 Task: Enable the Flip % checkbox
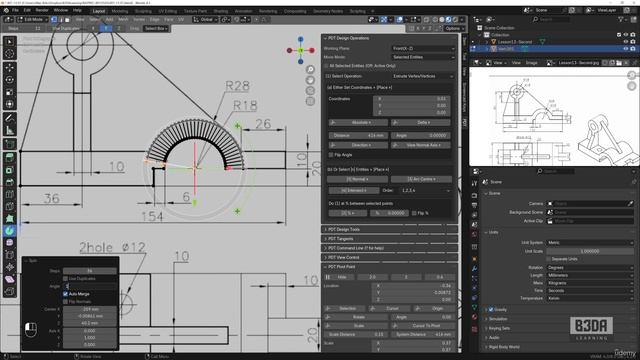pyautogui.click(x=414, y=213)
